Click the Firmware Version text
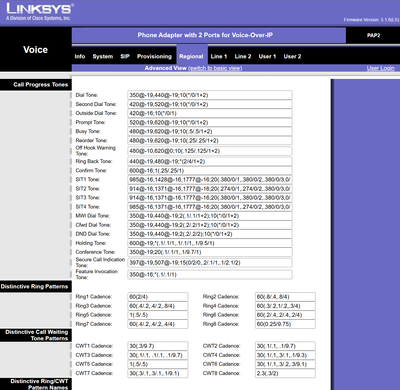 (371, 20)
